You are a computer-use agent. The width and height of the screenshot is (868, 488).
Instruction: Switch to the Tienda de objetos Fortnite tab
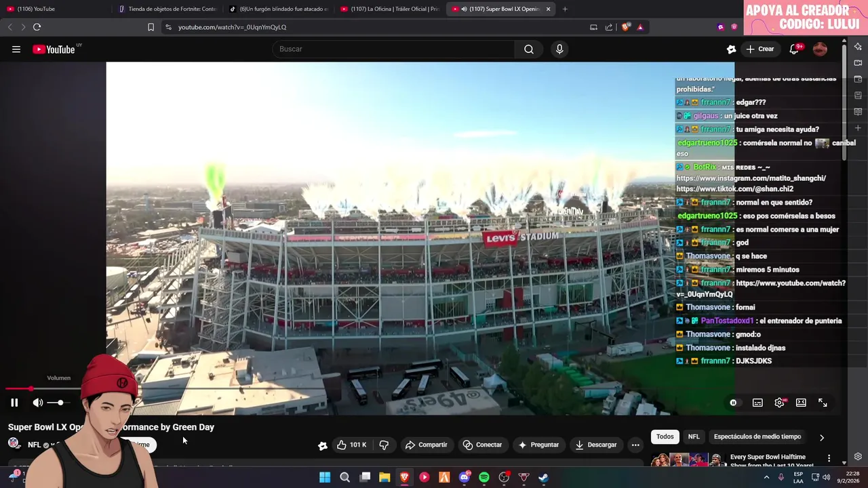tap(167, 9)
